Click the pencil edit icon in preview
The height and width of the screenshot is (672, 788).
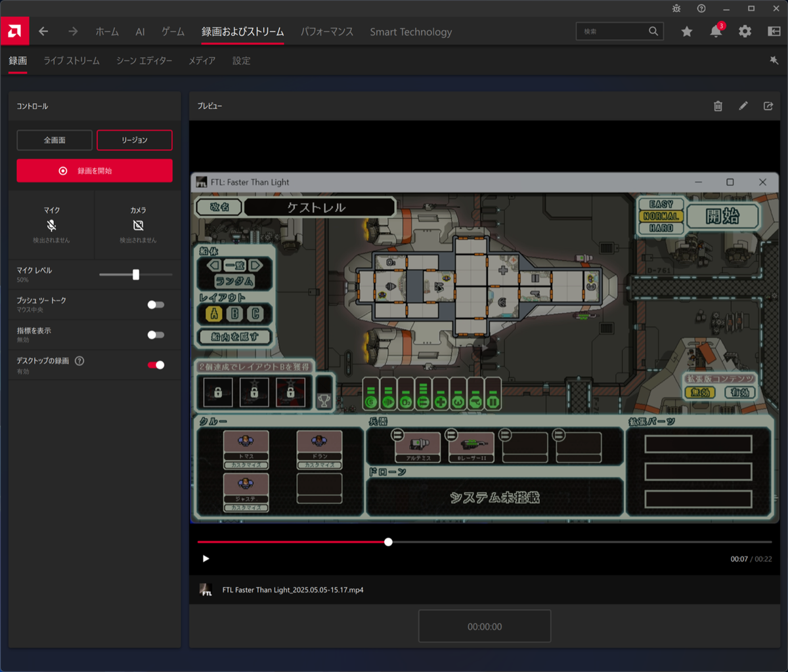(743, 106)
